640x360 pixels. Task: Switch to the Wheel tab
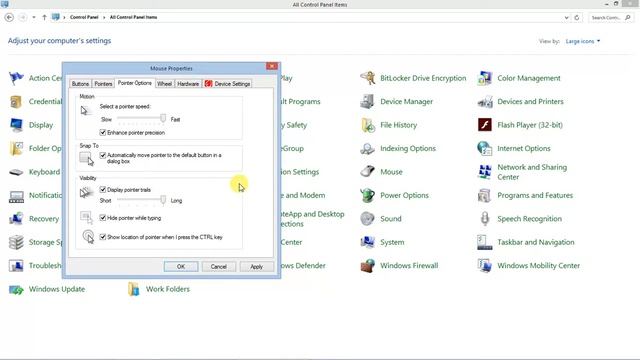(164, 84)
